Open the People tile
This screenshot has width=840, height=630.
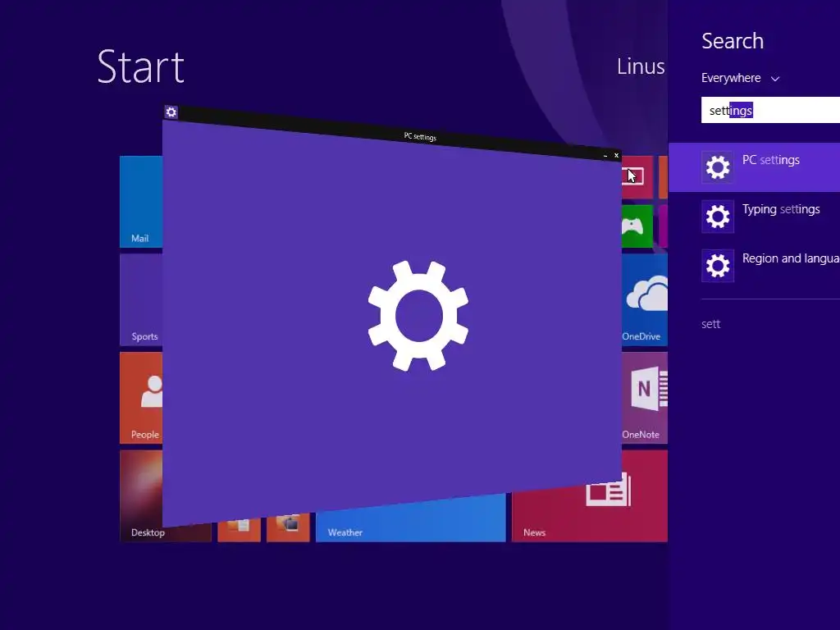coord(141,398)
